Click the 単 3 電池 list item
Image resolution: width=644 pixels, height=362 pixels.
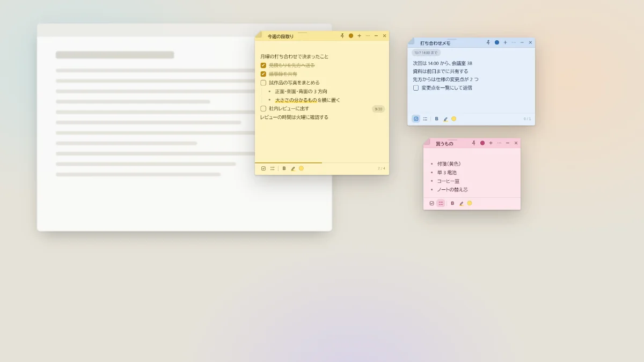pyautogui.click(x=447, y=173)
